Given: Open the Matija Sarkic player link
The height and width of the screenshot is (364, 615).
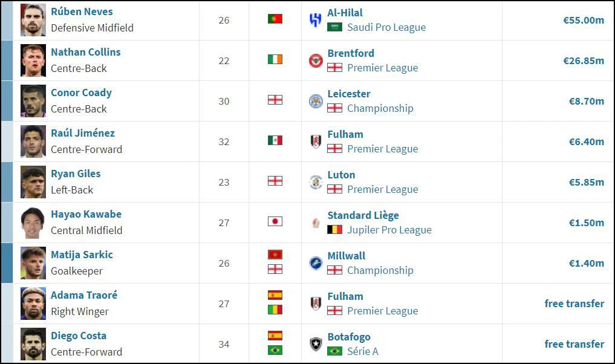Looking at the screenshot, I should coord(82,255).
